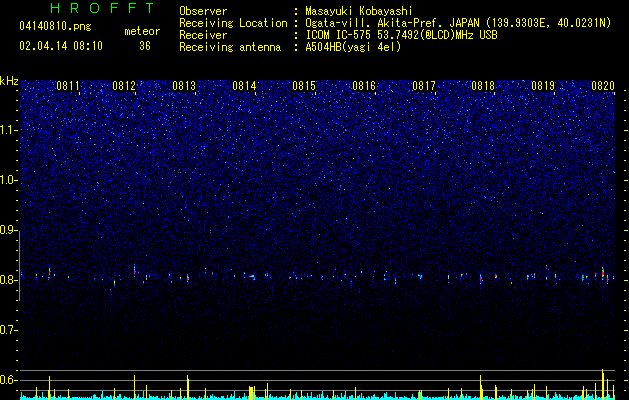Click the kHz axis unit label
The width and height of the screenshot is (629, 400).
click(x=9, y=81)
